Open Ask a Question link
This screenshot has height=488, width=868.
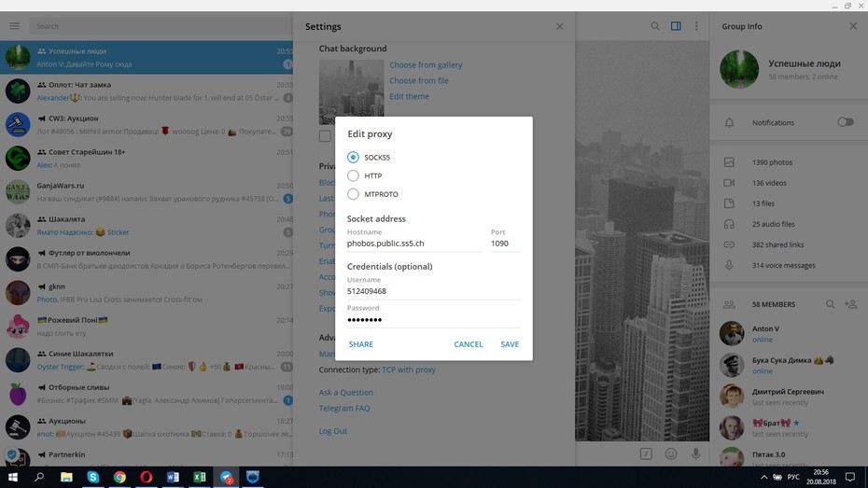(x=346, y=392)
